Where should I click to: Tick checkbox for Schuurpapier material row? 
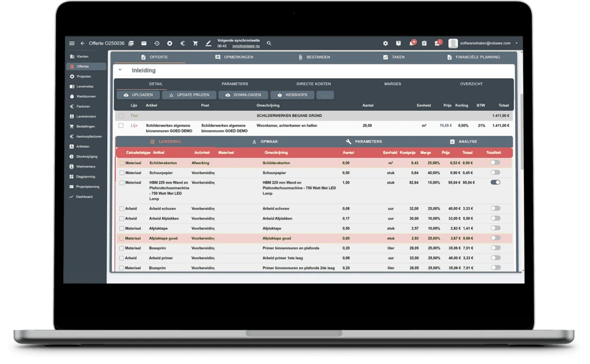pos(122,173)
